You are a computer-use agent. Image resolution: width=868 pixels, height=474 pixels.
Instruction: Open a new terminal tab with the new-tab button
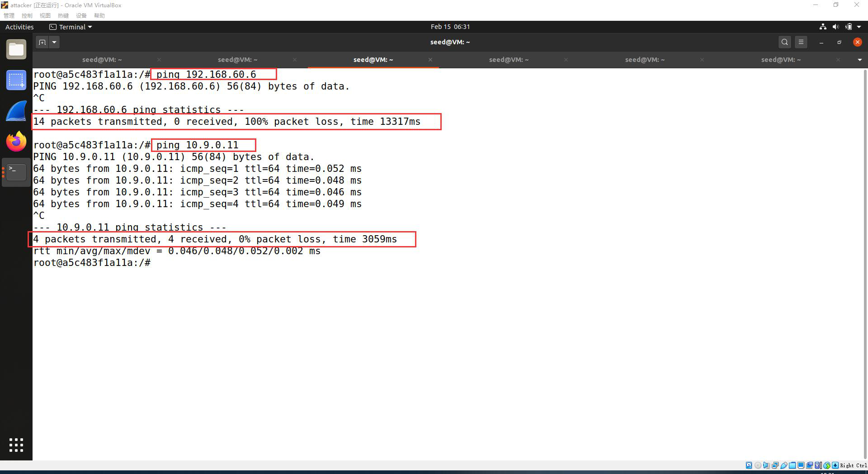42,42
